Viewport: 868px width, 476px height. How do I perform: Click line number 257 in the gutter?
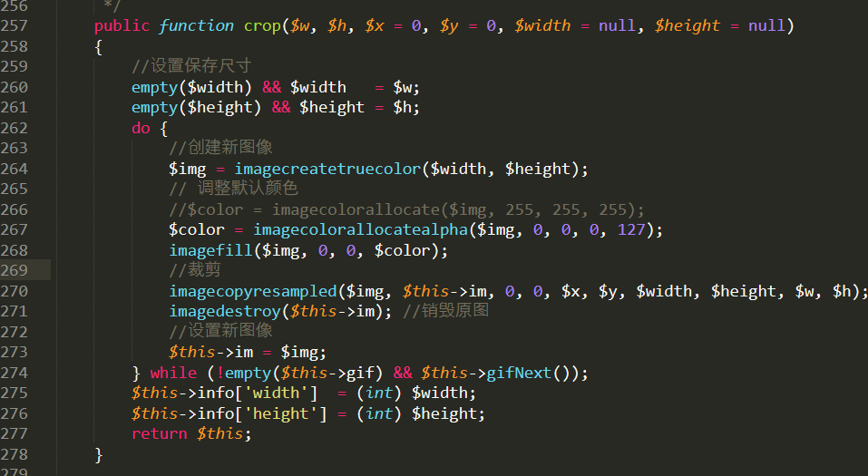coord(14,25)
